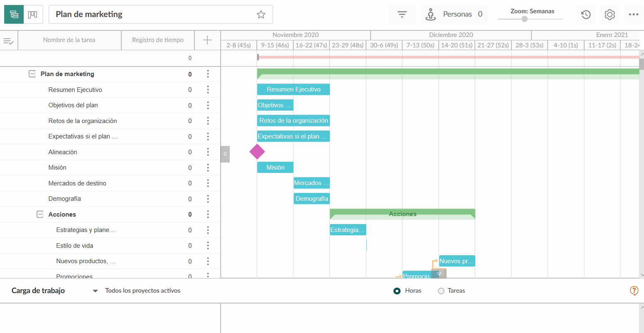Open the settings gear icon

(610, 14)
